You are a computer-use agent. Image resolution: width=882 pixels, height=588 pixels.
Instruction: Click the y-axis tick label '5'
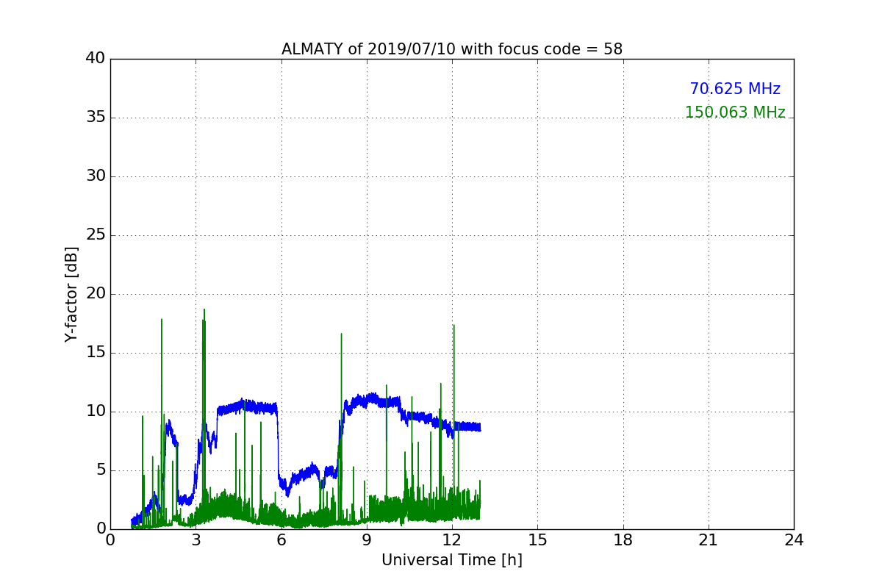coord(100,470)
